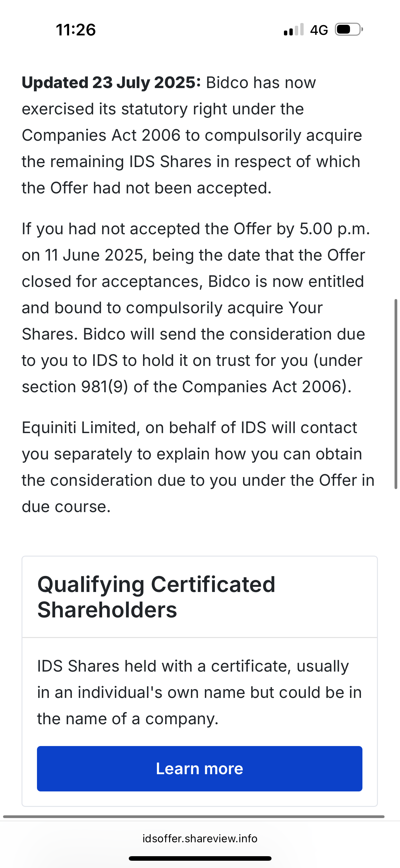Click the horizontal bar above the address bar
Image resolution: width=400 pixels, height=868 pixels.
pyautogui.click(x=194, y=817)
